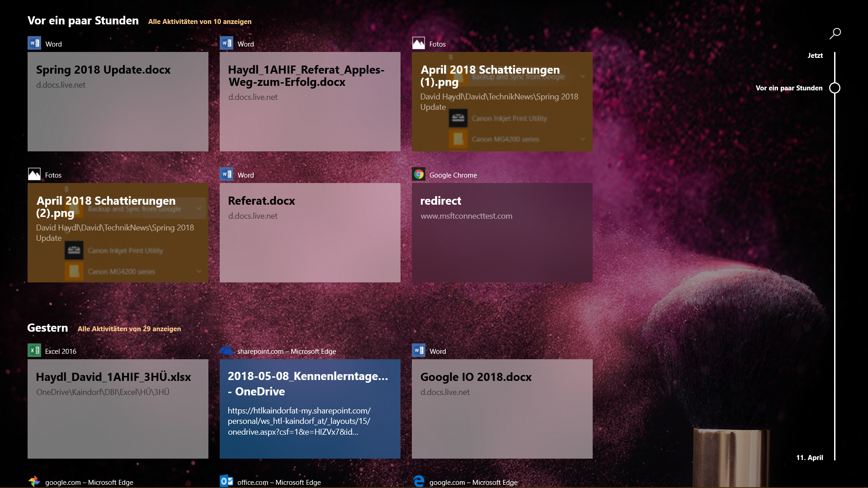Open April 2018 Schattierungen (2).png card
This screenshot has width=868, height=488.
[x=118, y=233]
